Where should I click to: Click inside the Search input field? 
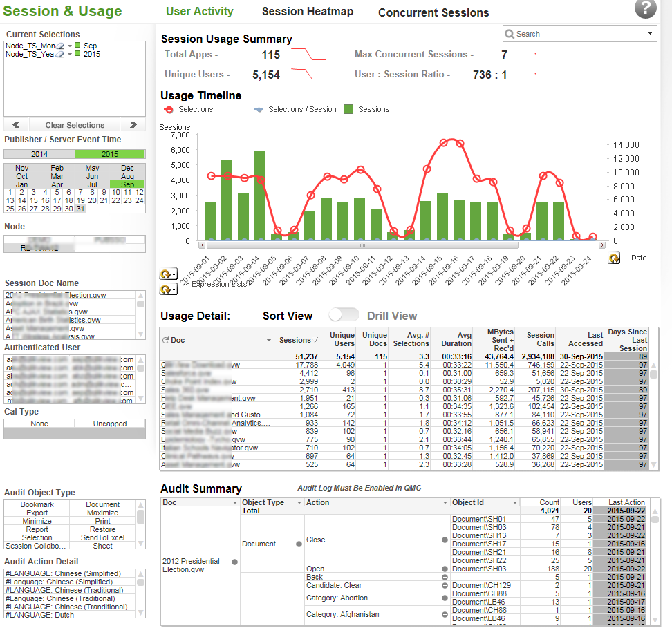[579, 34]
